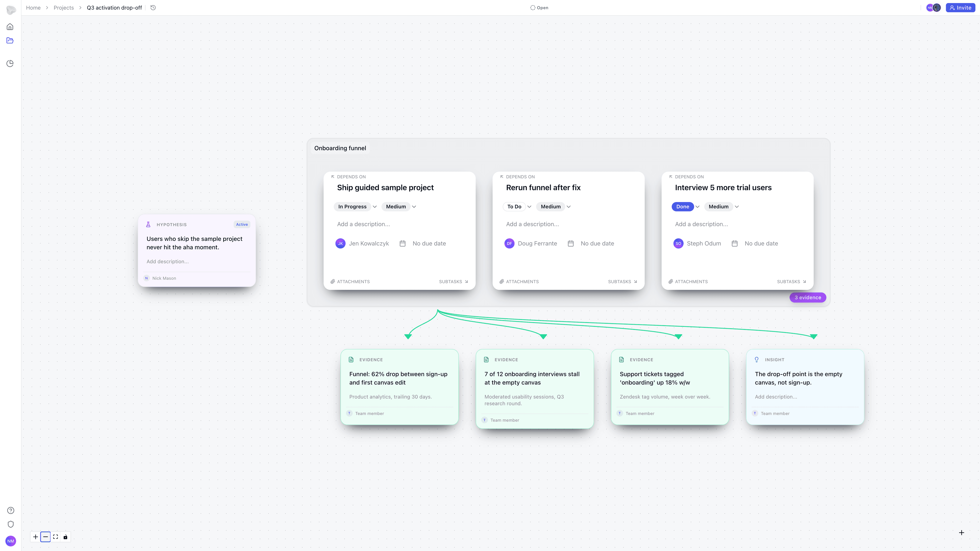Click the add plus icon at bottom right
980x551 pixels.
pyautogui.click(x=961, y=532)
